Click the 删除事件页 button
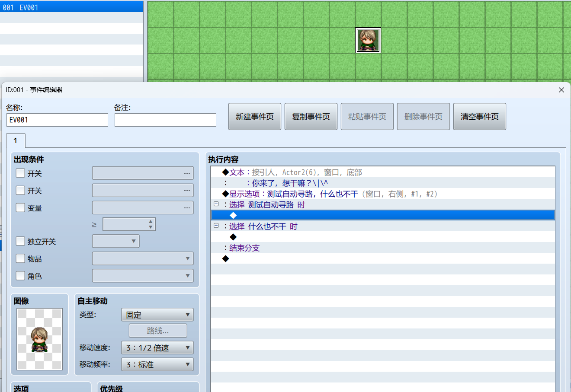The image size is (571, 392). (423, 117)
